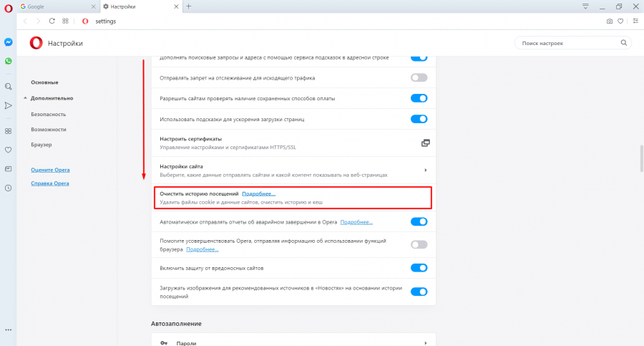
Task: Open WhatsApp in the Opera sidebar
Action: 8,62
